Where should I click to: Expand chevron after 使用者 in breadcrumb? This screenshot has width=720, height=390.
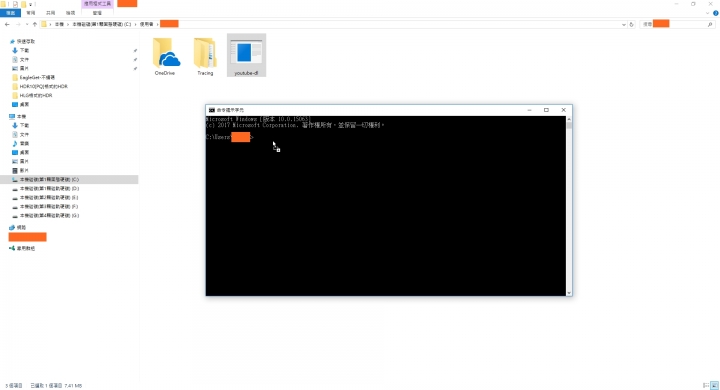pyautogui.click(x=158, y=24)
